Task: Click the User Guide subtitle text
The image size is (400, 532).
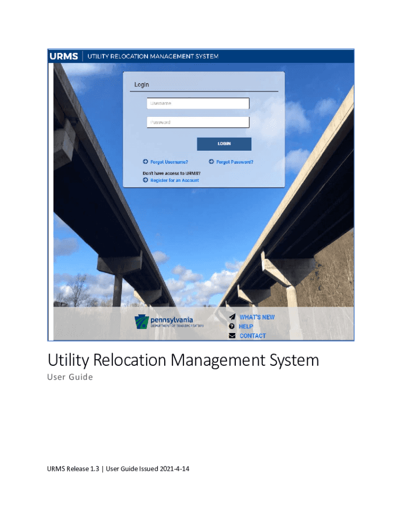Action: [x=70, y=377]
